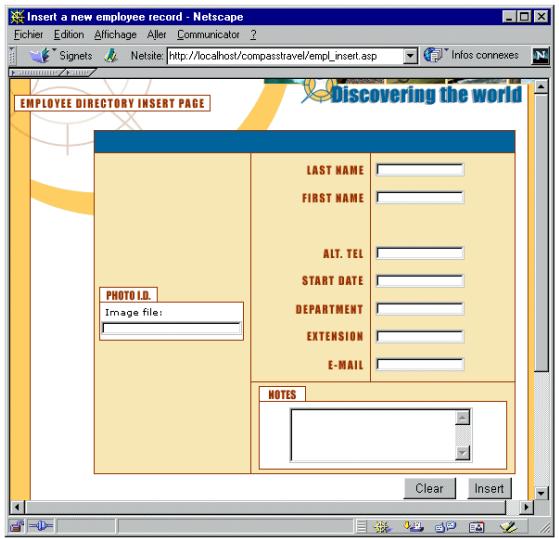Click the Netscape window title-bar icon
This screenshot has height=539, width=559.
click(x=17, y=17)
